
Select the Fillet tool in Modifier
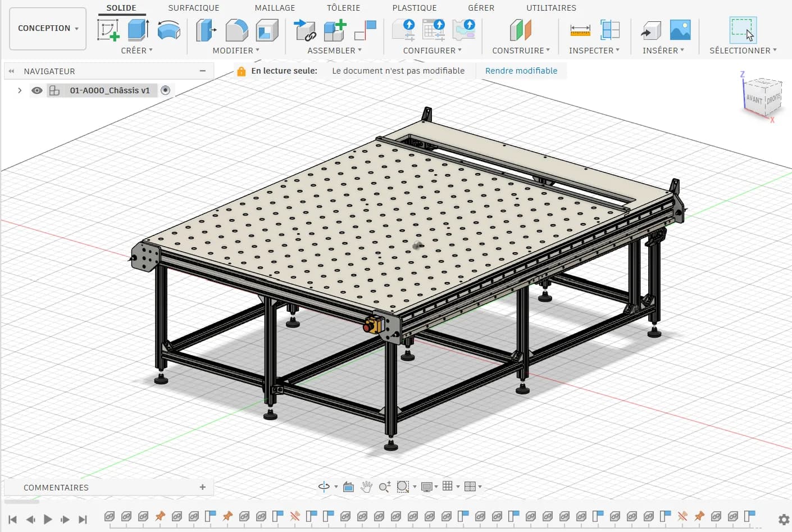(236, 30)
